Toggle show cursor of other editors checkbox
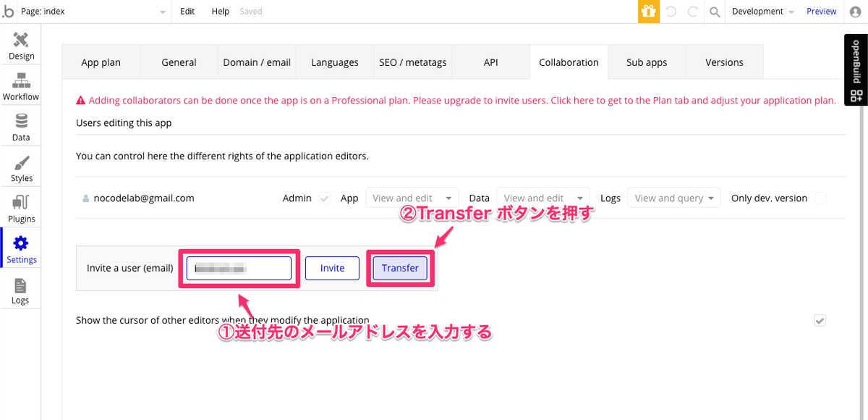 (x=820, y=320)
